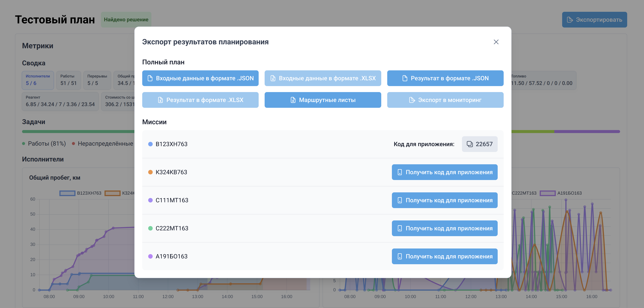Select the Исполнители 5 / 6 summary card
Image resolution: width=644 pixels, height=308 pixels.
[x=38, y=80]
